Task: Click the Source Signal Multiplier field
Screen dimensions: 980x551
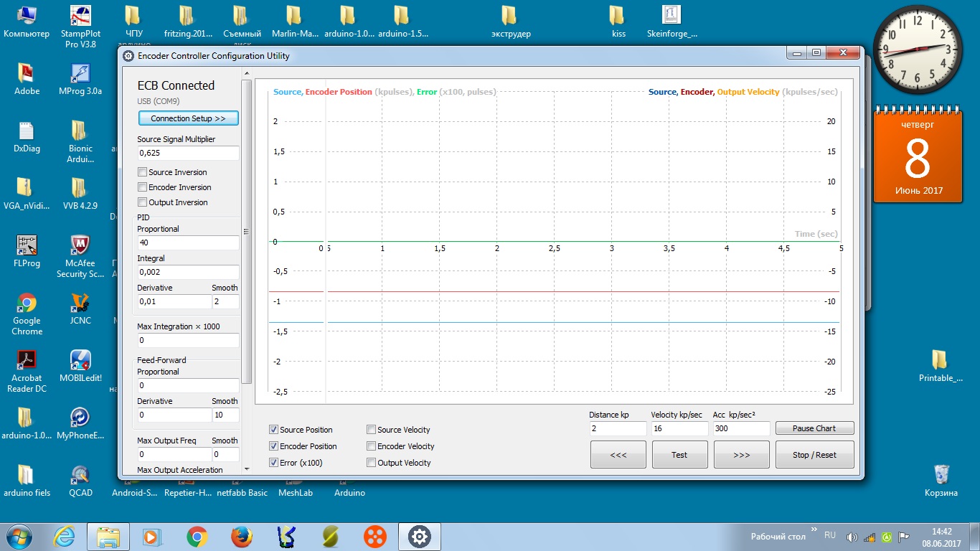Action: pos(188,153)
